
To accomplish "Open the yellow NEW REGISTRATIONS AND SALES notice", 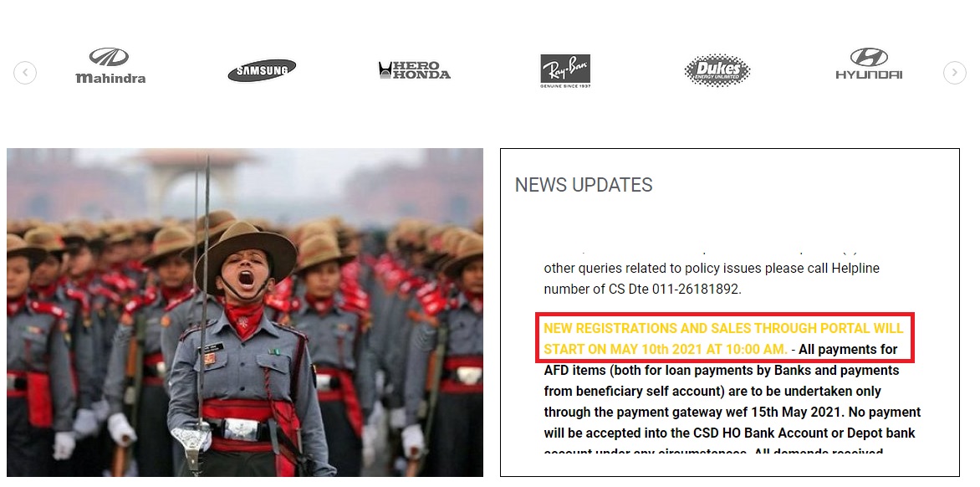I will (x=723, y=338).
